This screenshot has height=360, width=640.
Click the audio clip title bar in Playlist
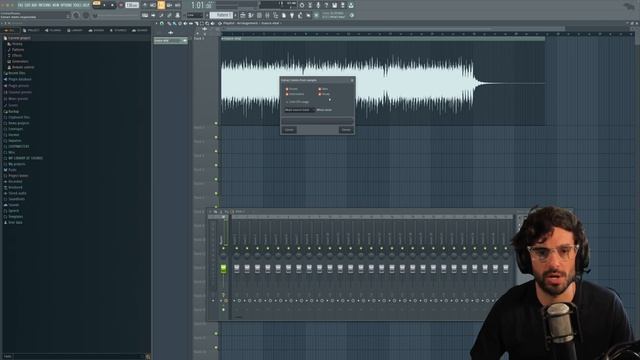point(382,38)
